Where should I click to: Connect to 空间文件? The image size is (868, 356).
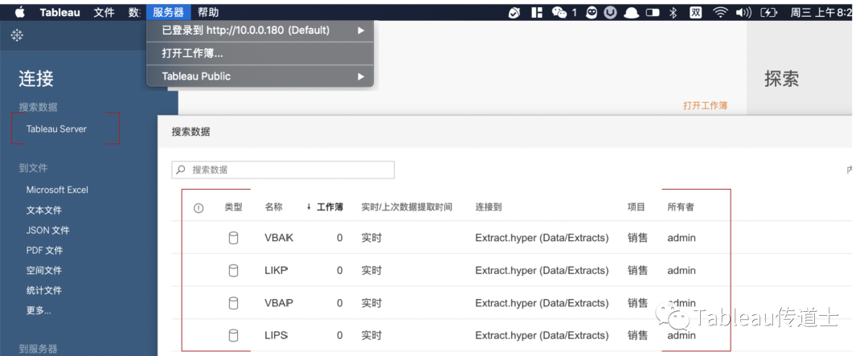[x=43, y=270]
